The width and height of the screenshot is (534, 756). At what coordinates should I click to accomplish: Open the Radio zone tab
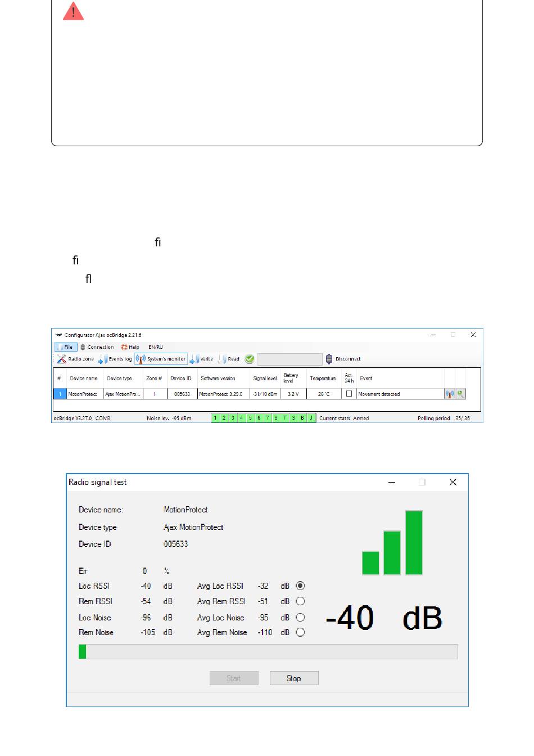point(76,359)
